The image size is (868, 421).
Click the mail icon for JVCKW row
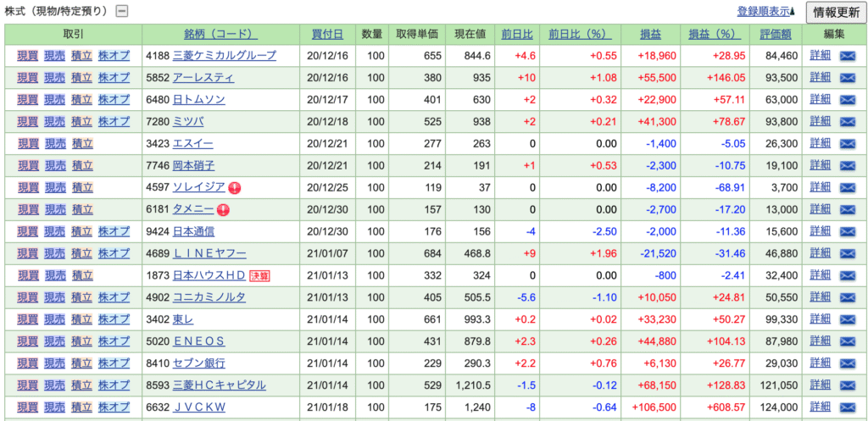click(849, 407)
